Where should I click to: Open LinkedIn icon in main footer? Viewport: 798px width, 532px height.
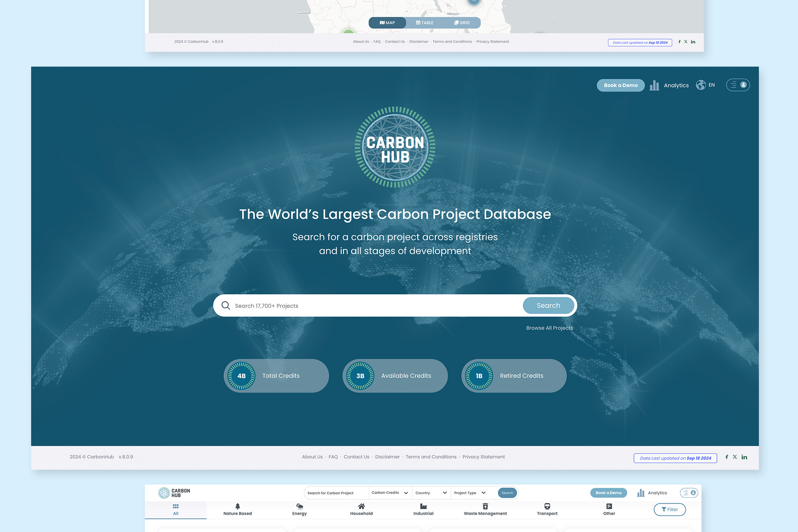click(x=744, y=457)
